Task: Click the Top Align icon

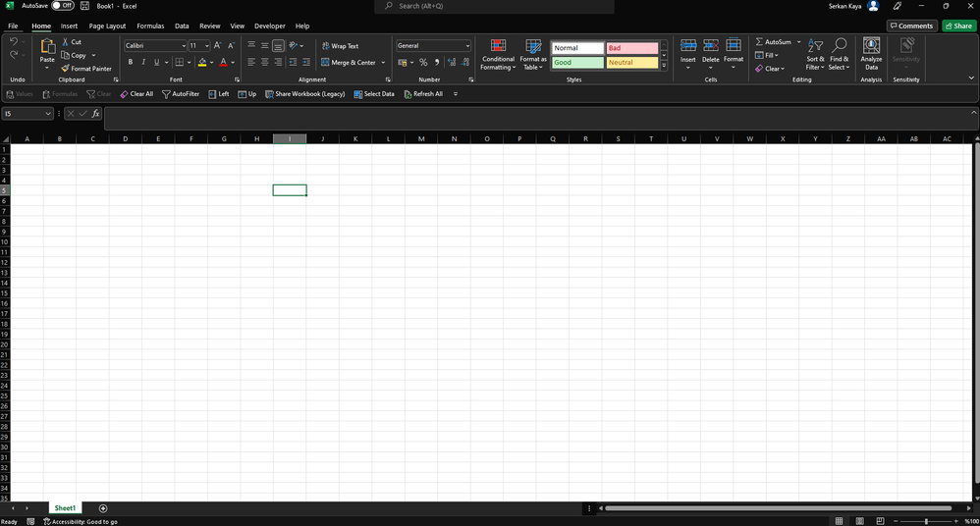Action: 251,45
